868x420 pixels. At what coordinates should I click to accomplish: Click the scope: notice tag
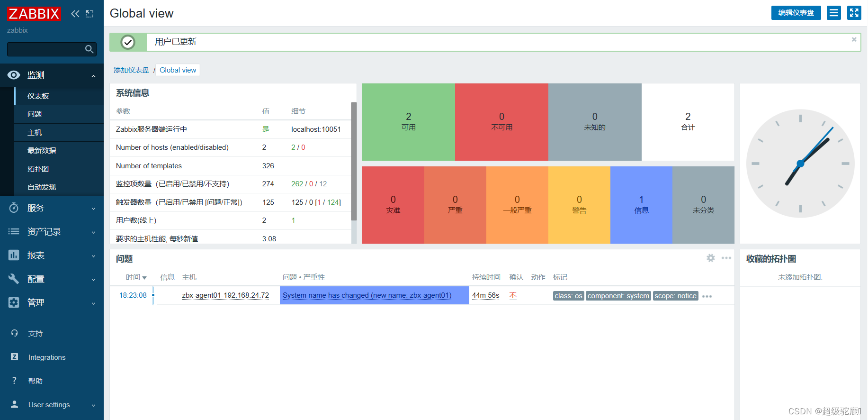tap(676, 296)
